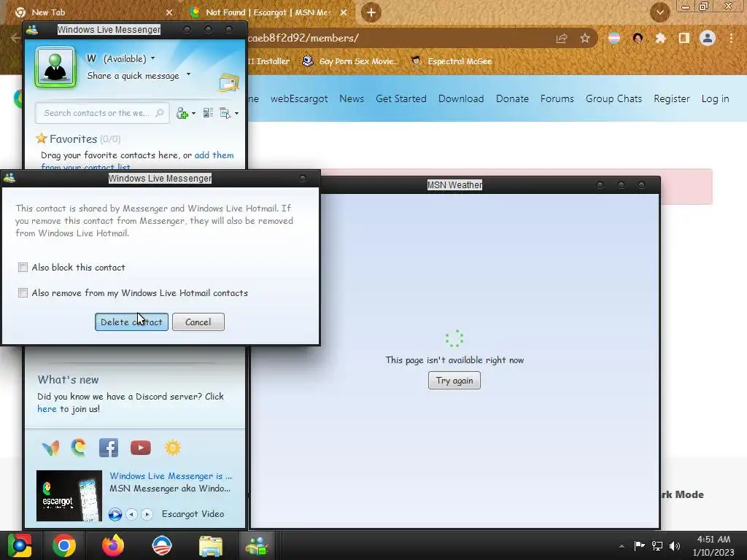Open the Show menu icon in Messenger
Image resolution: width=747 pixels, height=560 pixels.
coord(225,113)
